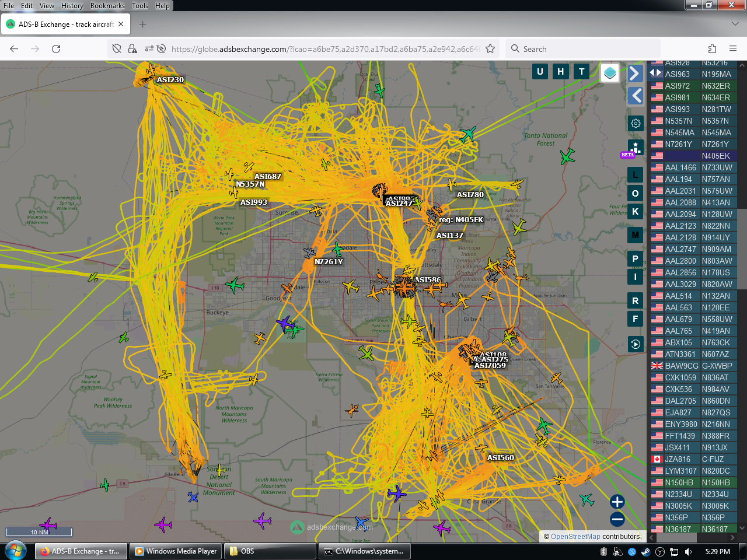Screen dimensions: 747x560
Task: Click the OBS tray icon
Action: [x=660, y=552]
